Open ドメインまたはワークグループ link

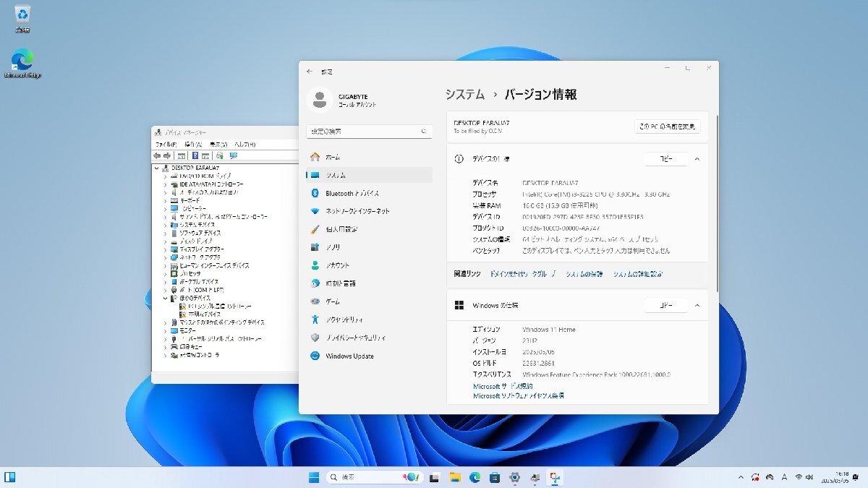coord(523,274)
